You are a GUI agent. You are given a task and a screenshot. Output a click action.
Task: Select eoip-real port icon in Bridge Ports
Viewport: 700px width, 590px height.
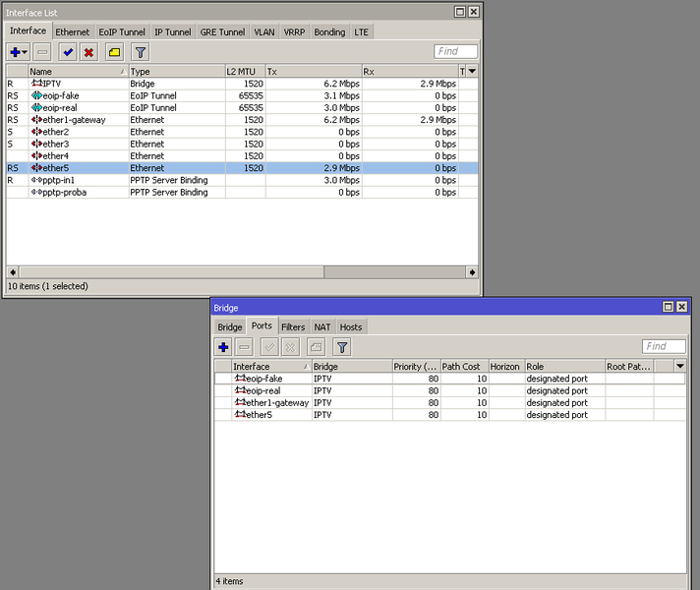241,390
